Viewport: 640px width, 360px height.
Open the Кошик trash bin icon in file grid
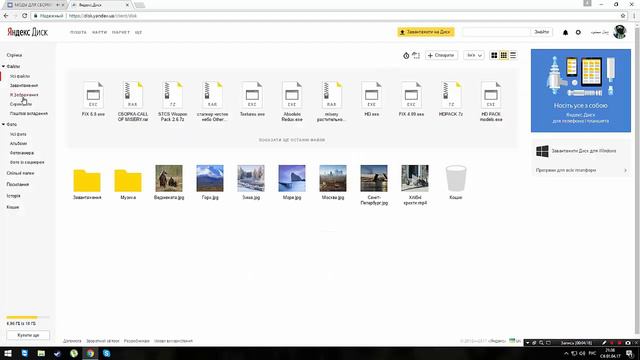click(456, 178)
